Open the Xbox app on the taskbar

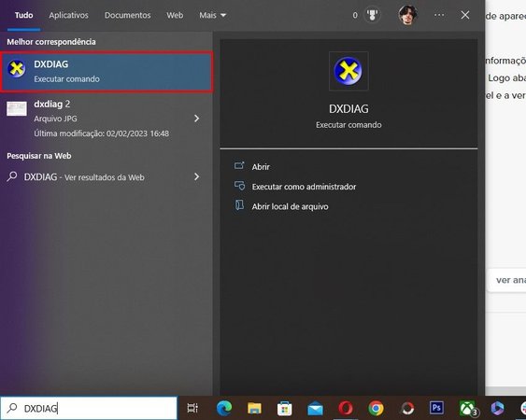tap(468, 408)
